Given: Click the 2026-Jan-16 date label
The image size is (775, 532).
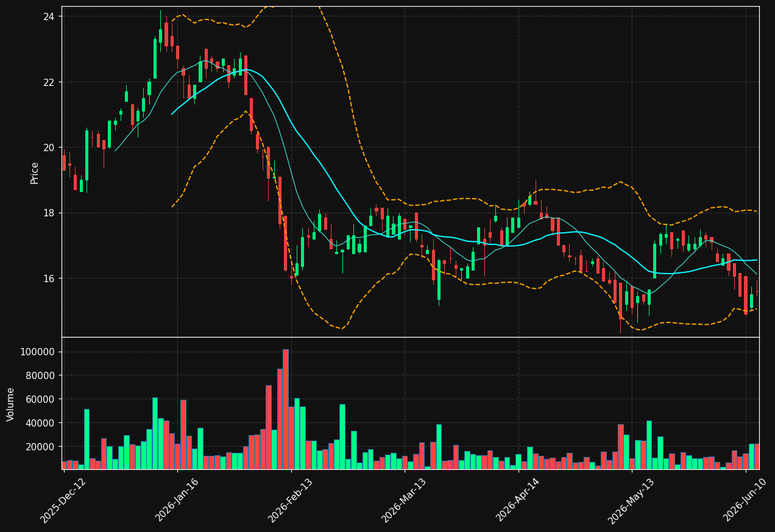Looking at the screenshot, I should 177,500.
